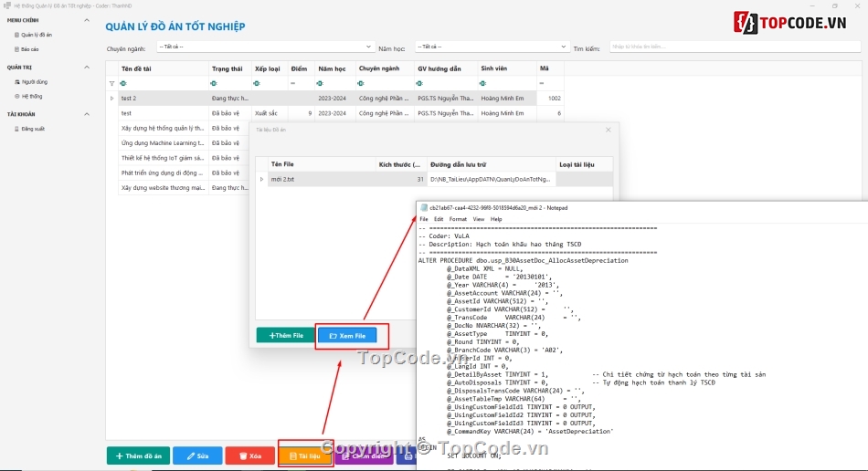Sort by Đường dẫn lưu trữ column header
This screenshot has width=868, height=471.
pos(491,164)
